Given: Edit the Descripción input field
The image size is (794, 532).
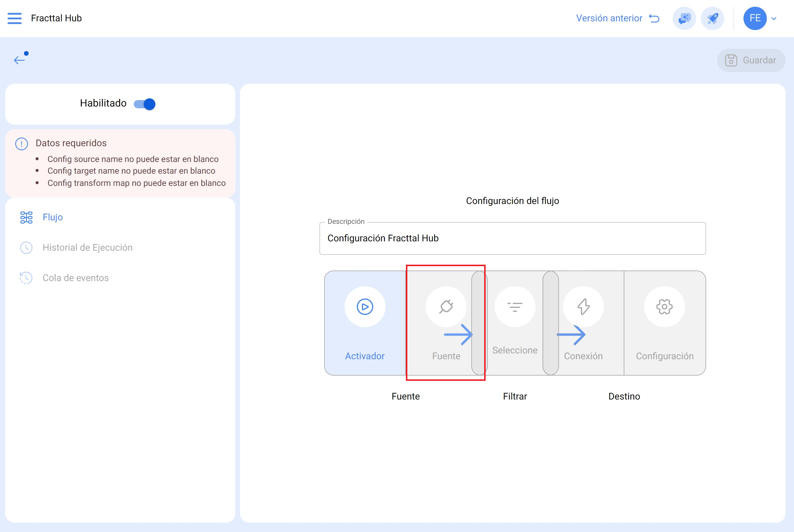Looking at the screenshot, I should [512, 238].
